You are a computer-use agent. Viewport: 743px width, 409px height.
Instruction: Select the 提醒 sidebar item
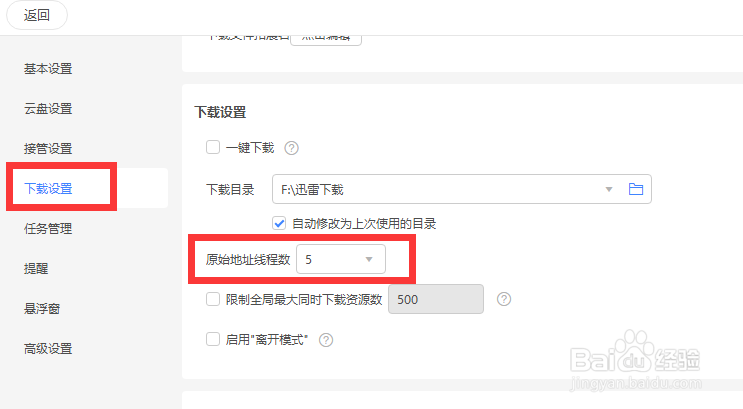tap(36, 268)
